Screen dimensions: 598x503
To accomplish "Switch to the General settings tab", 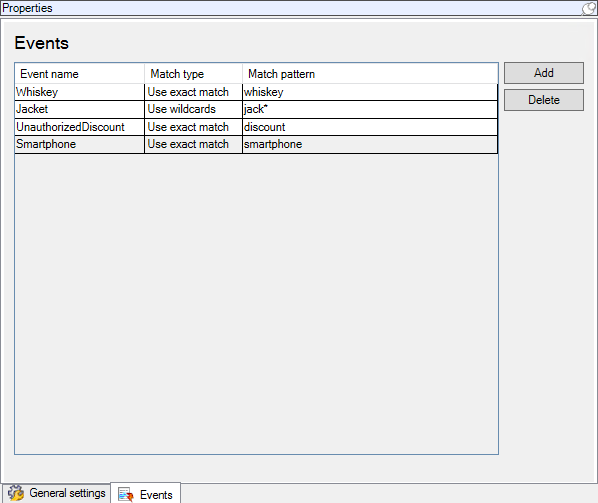I will [x=56, y=493].
